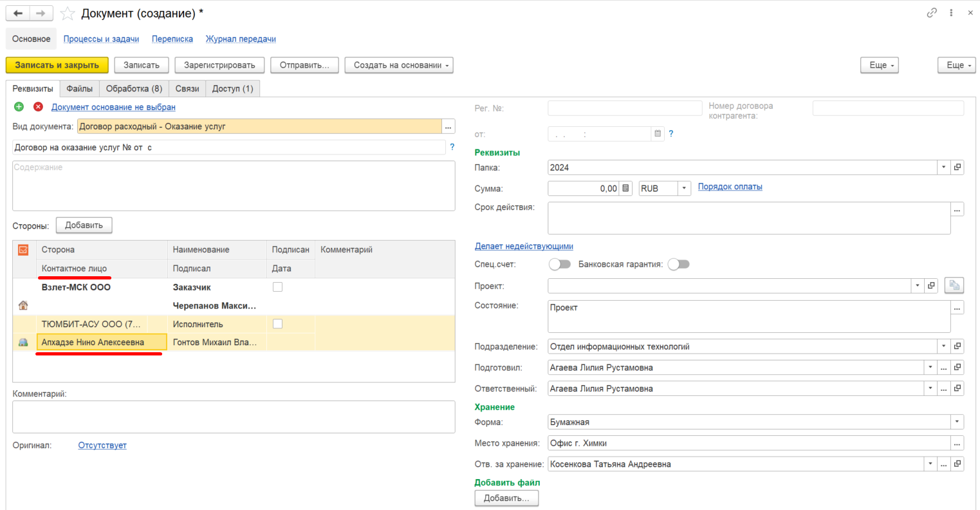The height and width of the screenshot is (510, 980).
Task: Click the Рег. № input field
Action: tap(625, 108)
